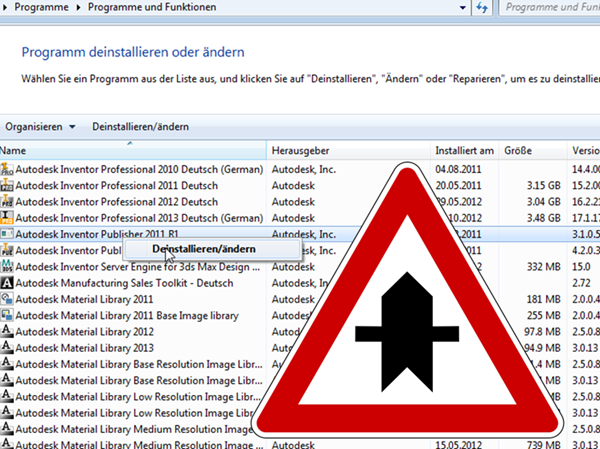Click the 332 MB size value
Image resolution: width=600 pixels, height=449 pixels.
(543, 266)
